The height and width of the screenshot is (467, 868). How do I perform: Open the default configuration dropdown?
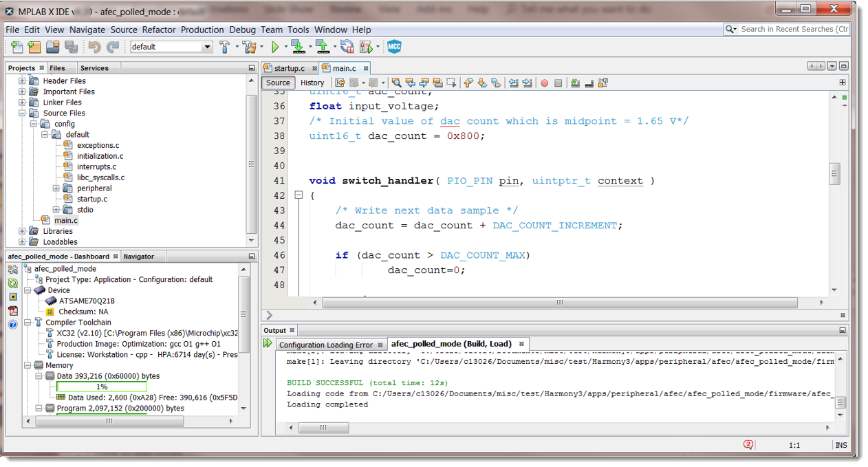pos(207,47)
